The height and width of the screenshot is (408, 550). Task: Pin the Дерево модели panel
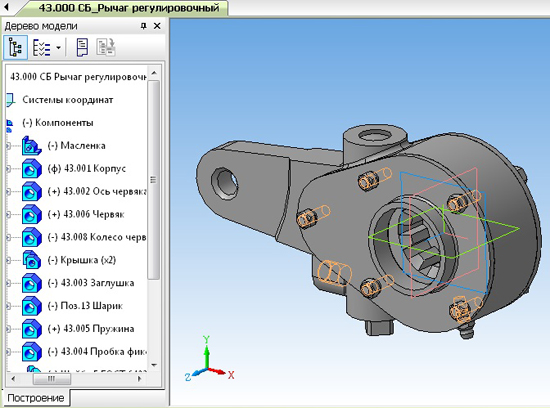click(x=143, y=26)
